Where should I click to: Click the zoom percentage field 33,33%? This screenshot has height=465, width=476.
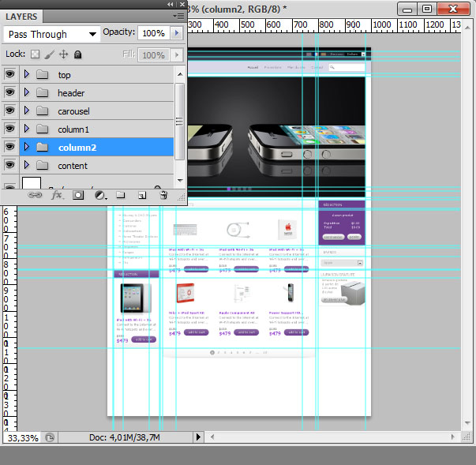(x=23, y=438)
